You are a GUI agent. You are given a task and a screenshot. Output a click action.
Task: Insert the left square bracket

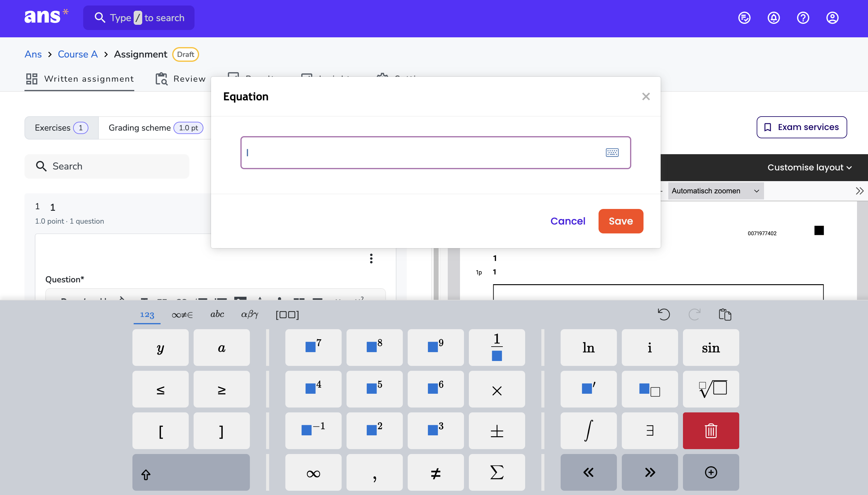(160, 431)
